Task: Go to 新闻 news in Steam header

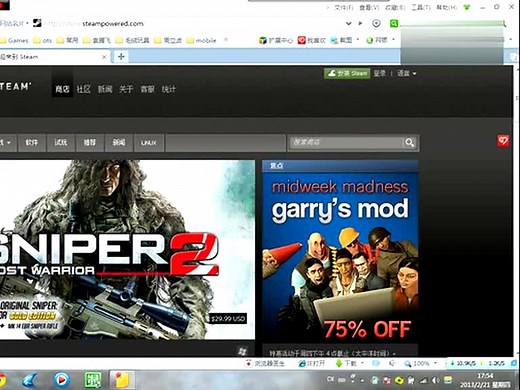Action: (x=105, y=89)
